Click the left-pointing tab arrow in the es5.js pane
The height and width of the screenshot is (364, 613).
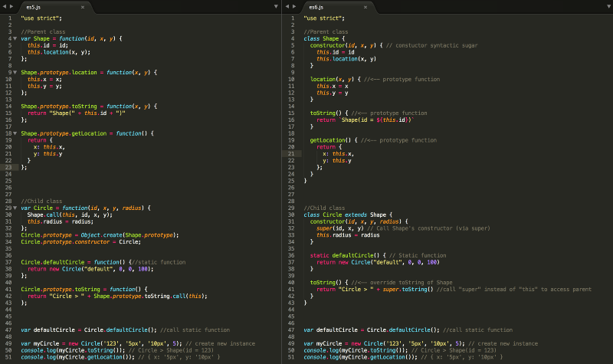[x=4, y=6]
